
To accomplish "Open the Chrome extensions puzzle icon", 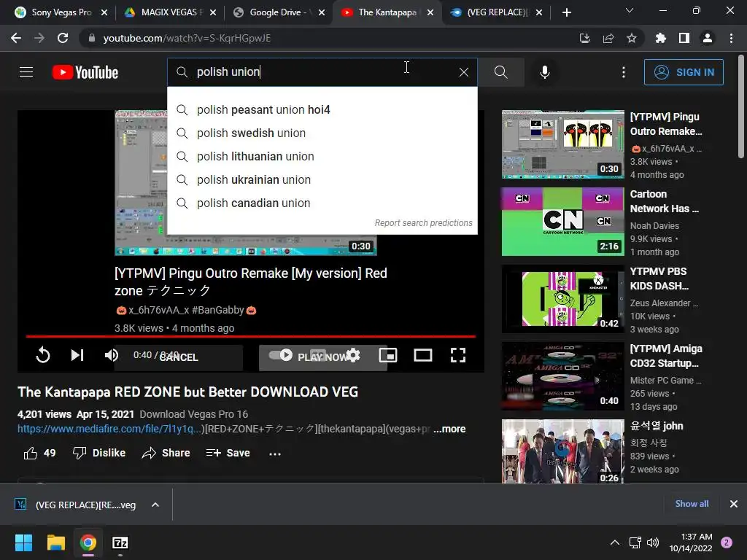I will [660, 38].
